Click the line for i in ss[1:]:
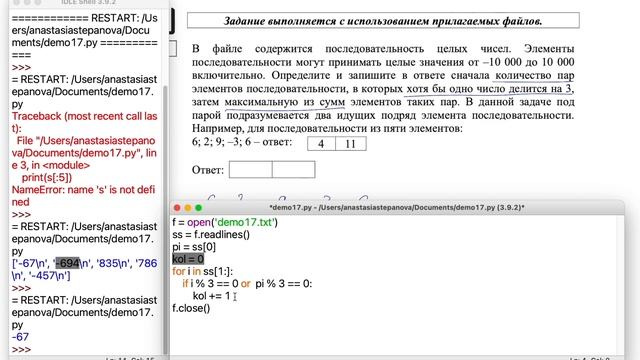Image resolution: width=640 pixels, height=360 pixels. [x=202, y=271]
